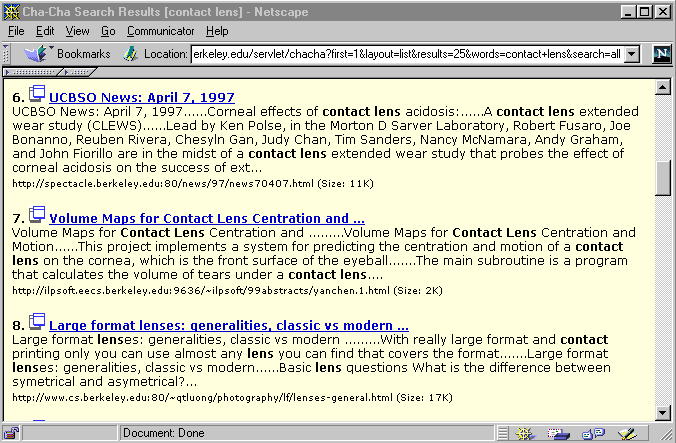Screen dimensions: 676x443
Task: Expand the second collapsed toolbar tab
Action: 76,73
